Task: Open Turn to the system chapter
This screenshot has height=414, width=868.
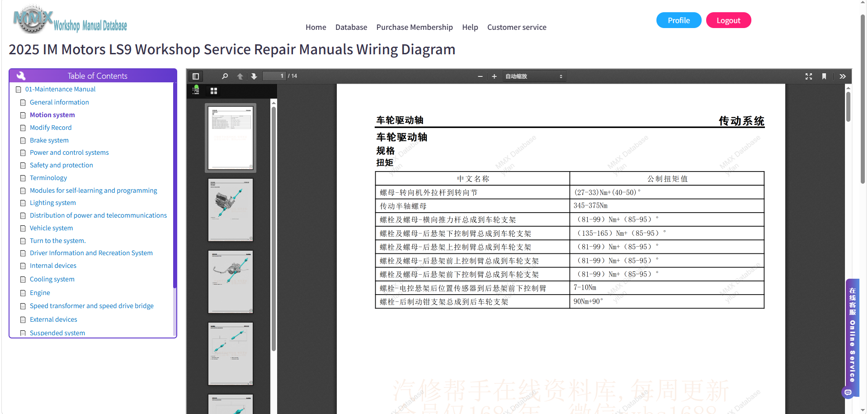Action: 58,241
